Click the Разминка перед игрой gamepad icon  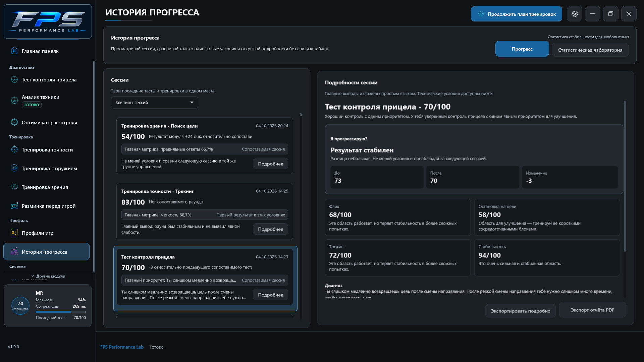pos(14,206)
